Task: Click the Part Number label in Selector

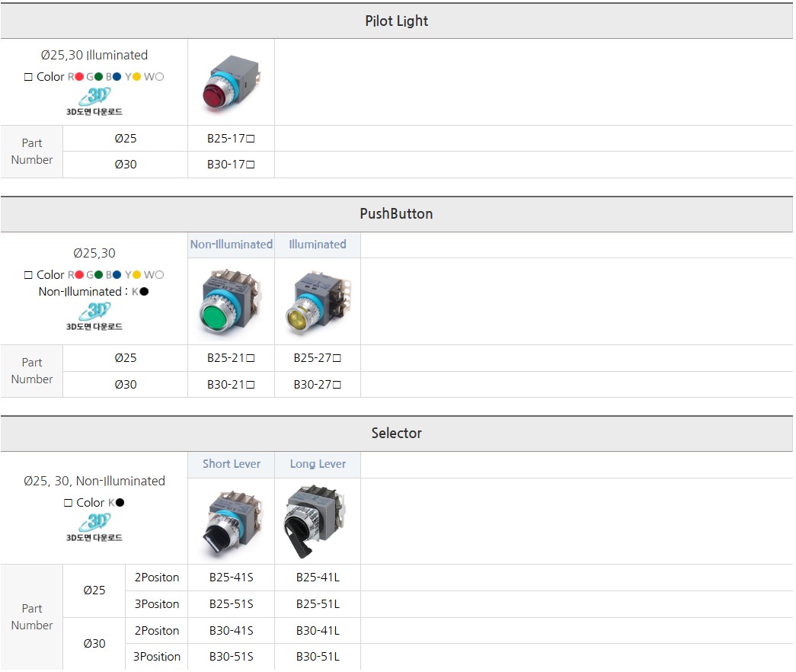Action: click(x=32, y=616)
